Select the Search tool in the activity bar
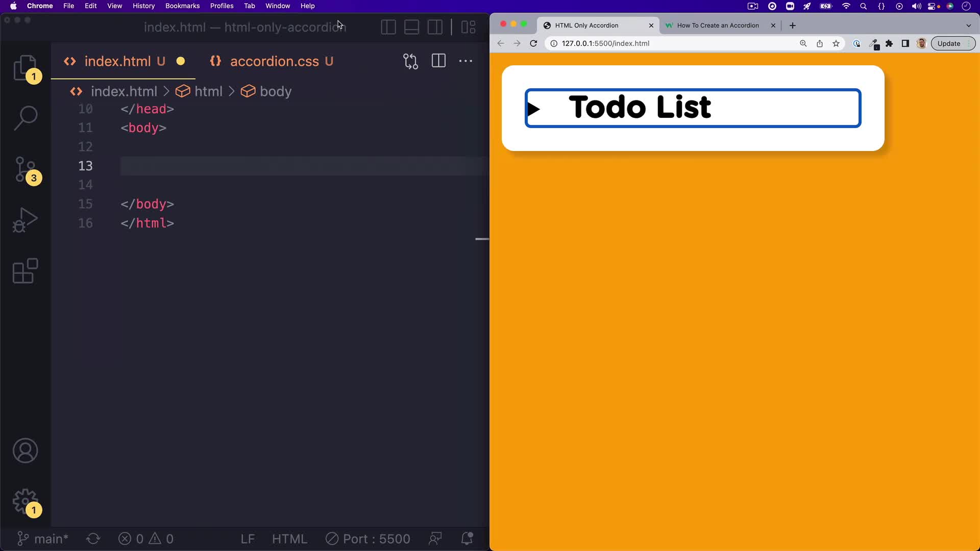Screen dimensions: 980x551 [x=25, y=118]
